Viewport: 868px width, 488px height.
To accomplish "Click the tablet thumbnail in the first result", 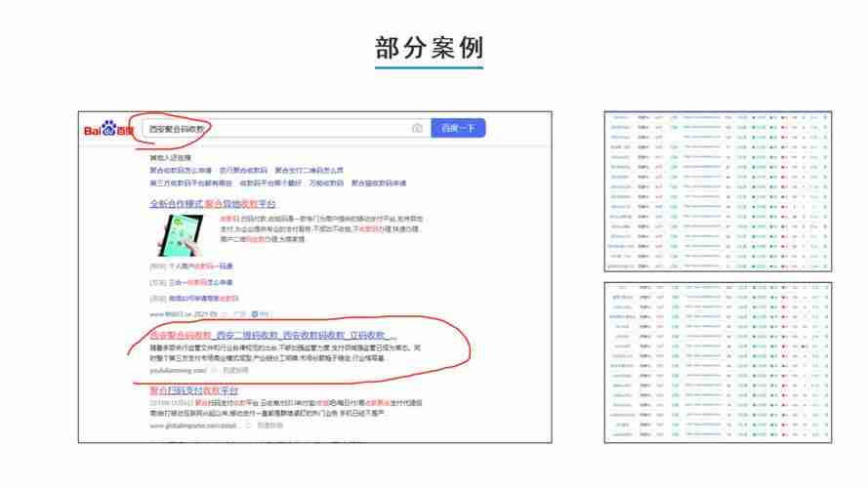I will [x=181, y=235].
